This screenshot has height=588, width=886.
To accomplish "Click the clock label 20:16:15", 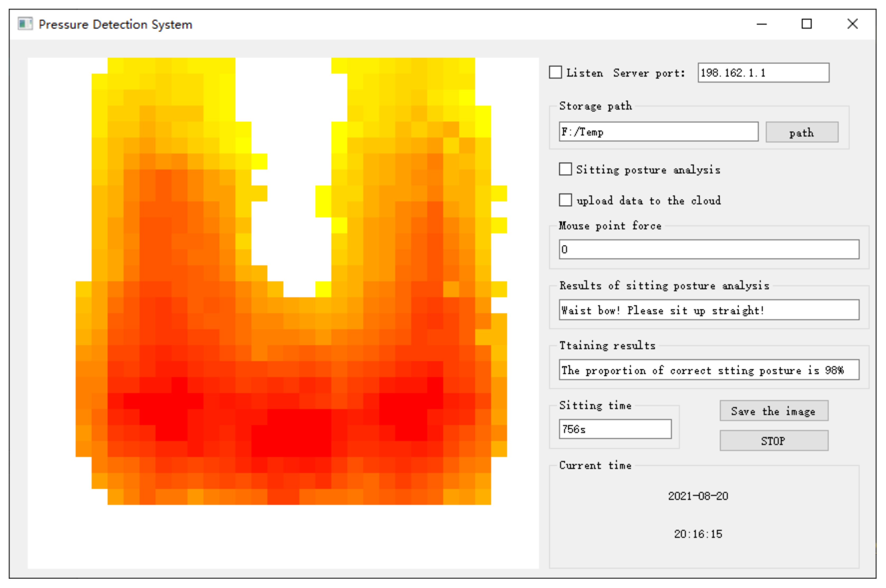I will pyautogui.click(x=698, y=534).
